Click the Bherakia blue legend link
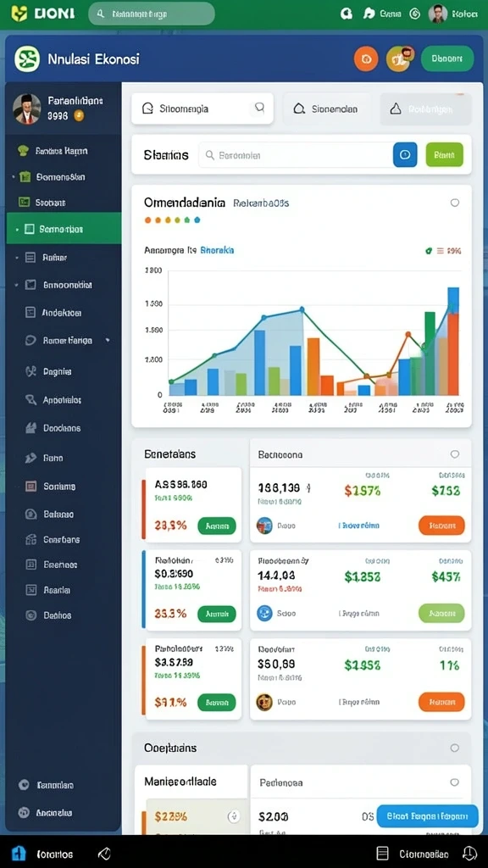Image resolution: width=488 pixels, height=868 pixels. click(217, 250)
